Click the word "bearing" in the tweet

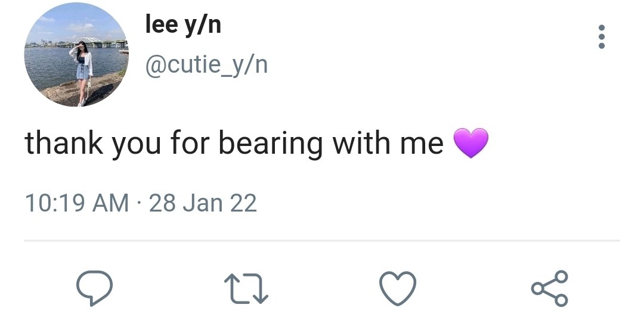pyautogui.click(x=270, y=145)
